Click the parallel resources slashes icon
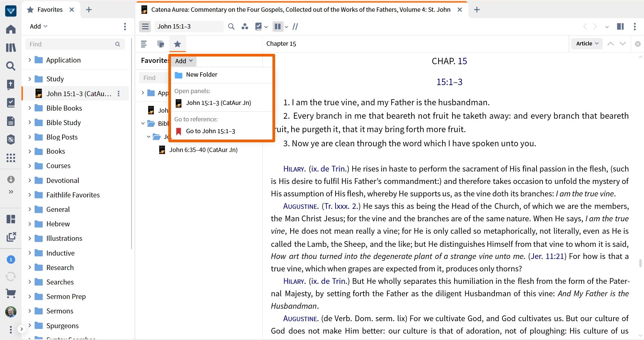 [295, 26]
